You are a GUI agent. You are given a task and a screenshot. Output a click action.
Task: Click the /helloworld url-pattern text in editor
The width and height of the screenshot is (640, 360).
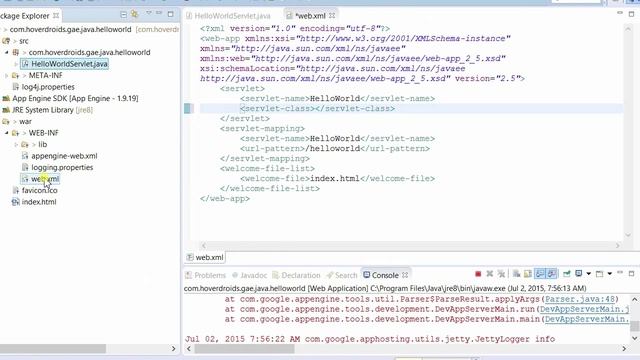(333, 149)
